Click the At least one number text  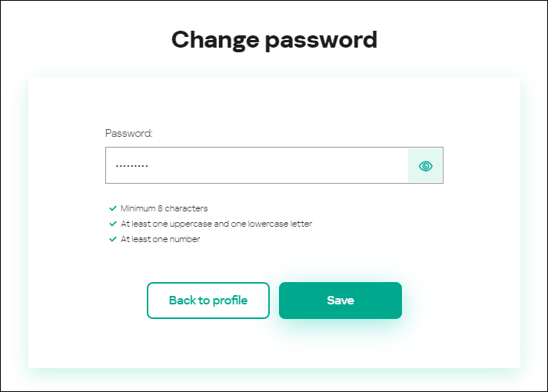160,239
